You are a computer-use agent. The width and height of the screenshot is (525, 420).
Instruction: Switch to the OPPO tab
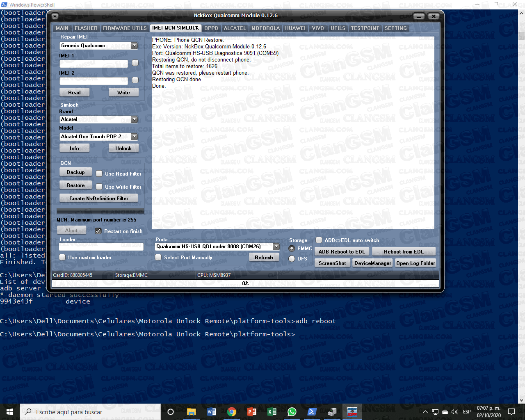pyautogui.click(x=211, y=28)
